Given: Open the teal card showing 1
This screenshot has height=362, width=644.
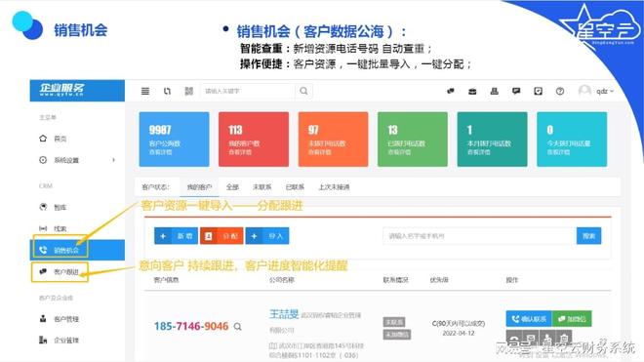Looking at the screenshot, I should 492,140.
